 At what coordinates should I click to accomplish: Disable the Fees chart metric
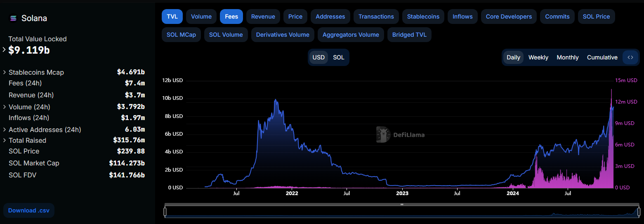pyautogui.click(x=231, y=17)
